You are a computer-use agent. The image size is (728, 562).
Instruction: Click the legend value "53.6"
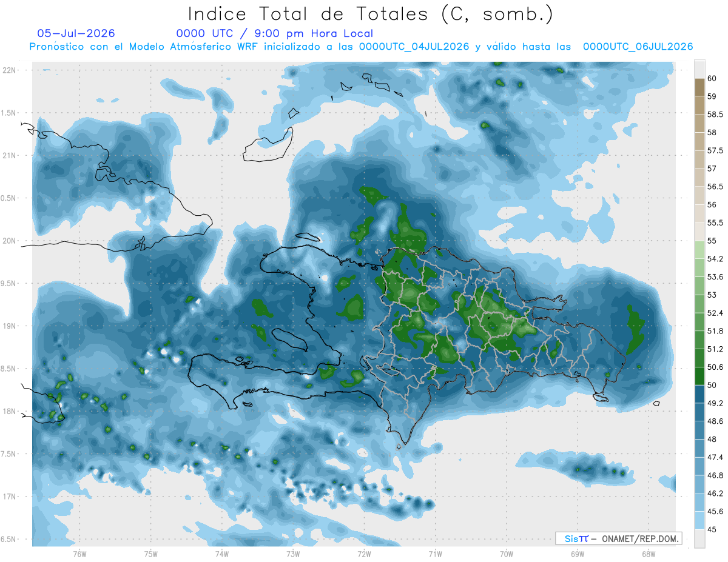click(x=715, y=277)
